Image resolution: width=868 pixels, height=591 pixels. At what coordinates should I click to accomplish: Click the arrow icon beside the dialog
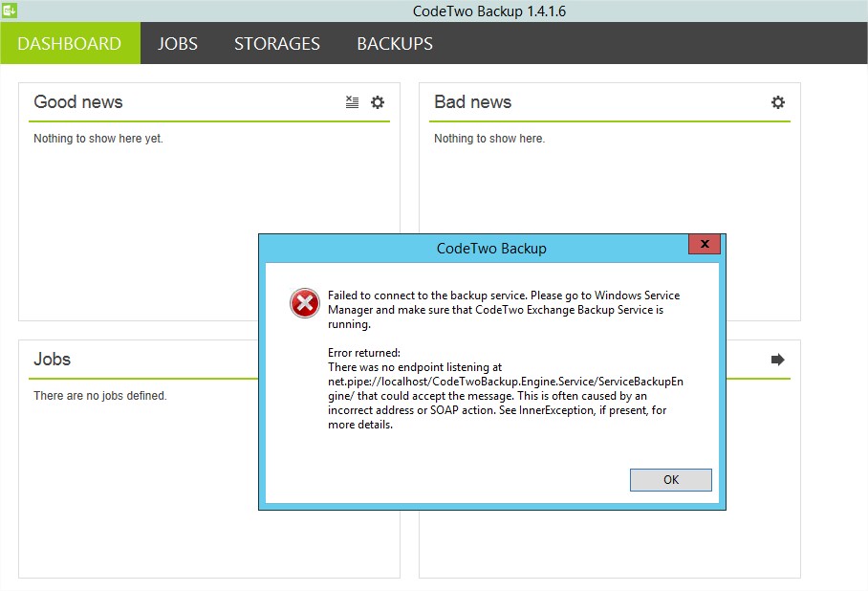point(778,360)
